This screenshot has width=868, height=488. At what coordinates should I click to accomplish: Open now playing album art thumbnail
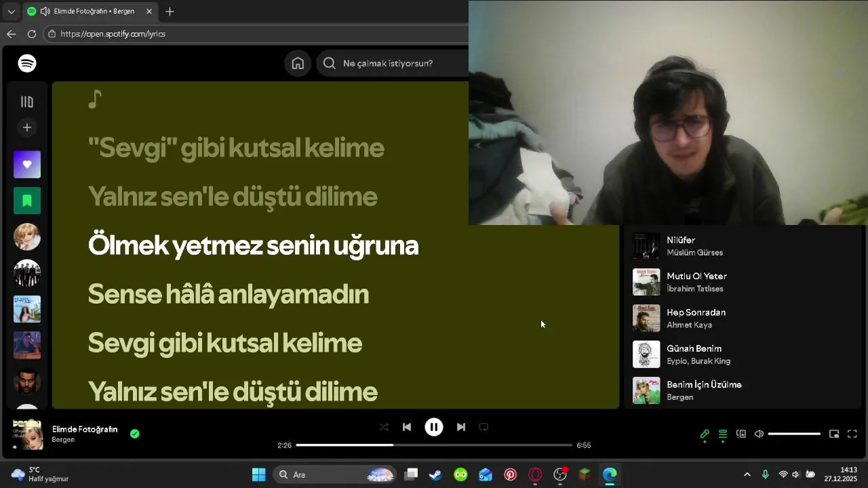(x=28, y=434)
